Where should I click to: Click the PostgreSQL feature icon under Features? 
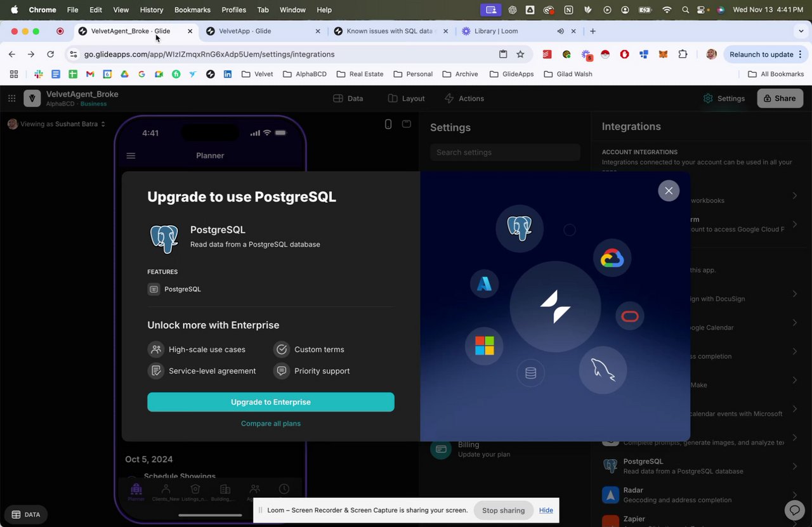[x=154, y=289]
